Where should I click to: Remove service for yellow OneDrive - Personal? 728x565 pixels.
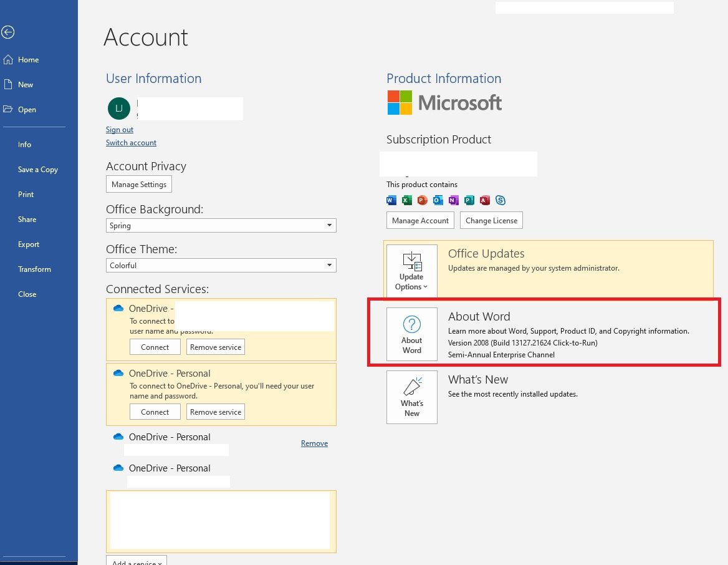216,412
